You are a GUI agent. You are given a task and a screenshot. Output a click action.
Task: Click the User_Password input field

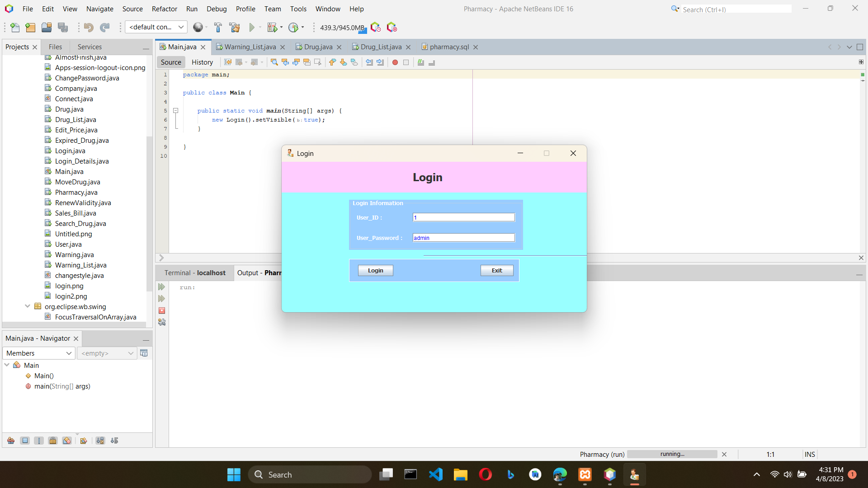click(x=463, y=238)
